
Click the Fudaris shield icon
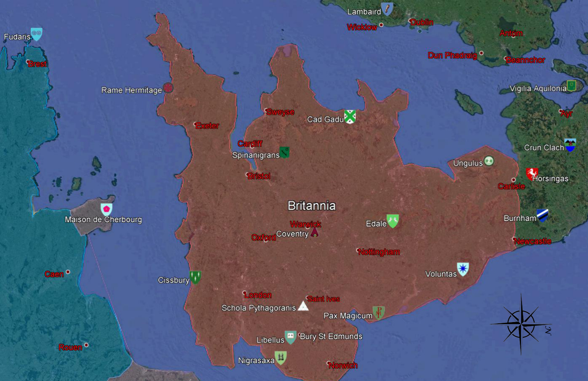(x=37, y=34)
